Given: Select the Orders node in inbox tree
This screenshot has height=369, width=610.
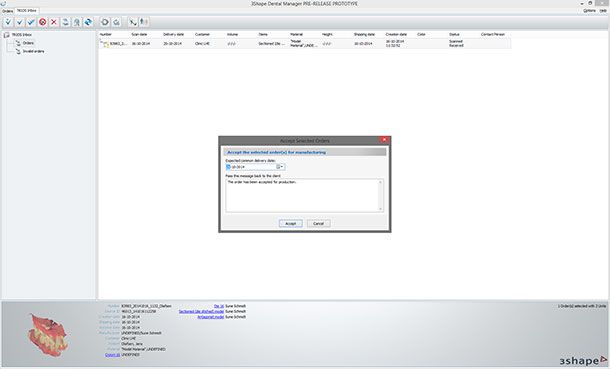Looking at the screenshot, I should pyautogui.click(x=28, y=43).
